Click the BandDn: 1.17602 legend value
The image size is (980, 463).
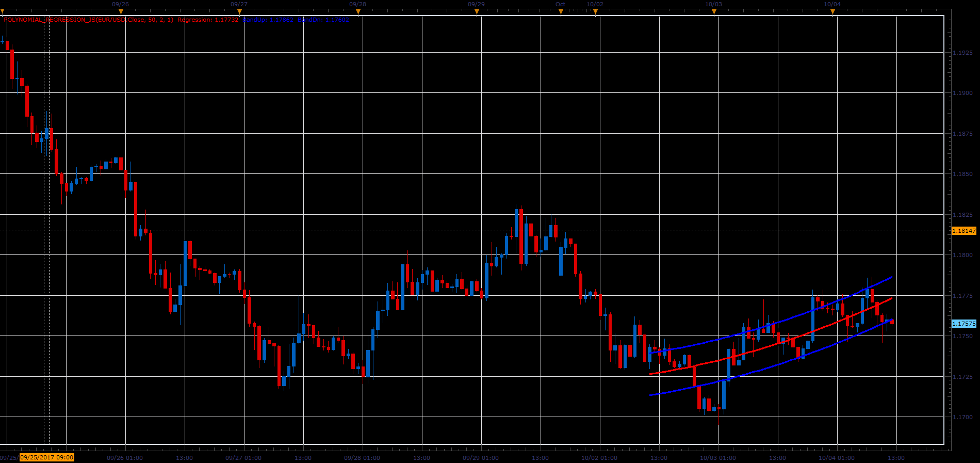tap(323, 20)
